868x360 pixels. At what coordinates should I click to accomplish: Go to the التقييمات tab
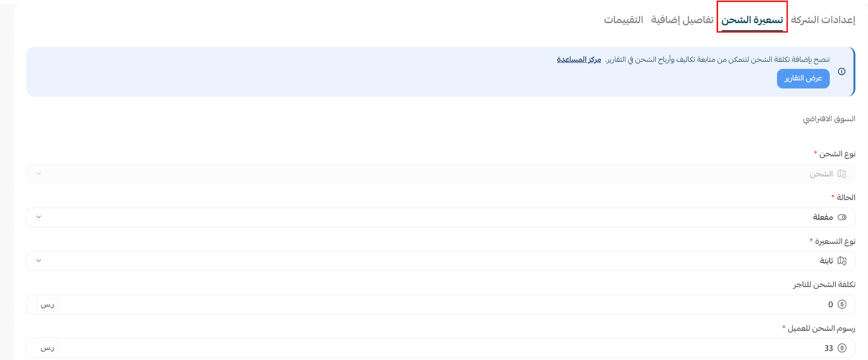[624, 20]
